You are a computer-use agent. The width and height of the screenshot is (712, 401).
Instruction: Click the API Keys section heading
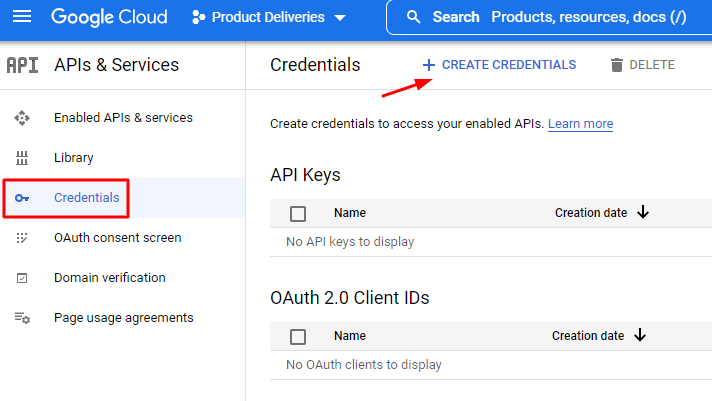click(305, 175)
